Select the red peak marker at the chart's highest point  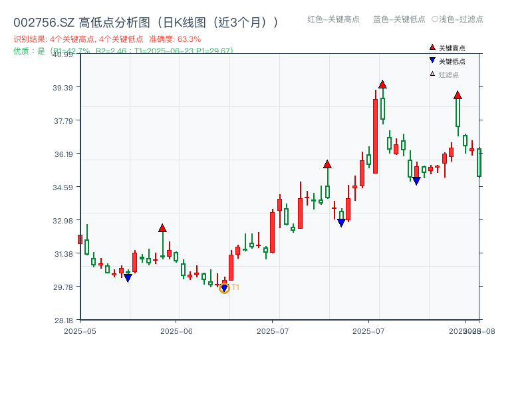point(382,84)
